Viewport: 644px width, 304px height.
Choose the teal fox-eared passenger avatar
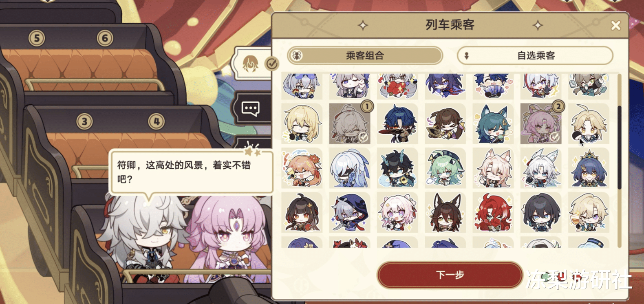click(x=493, y=123)
